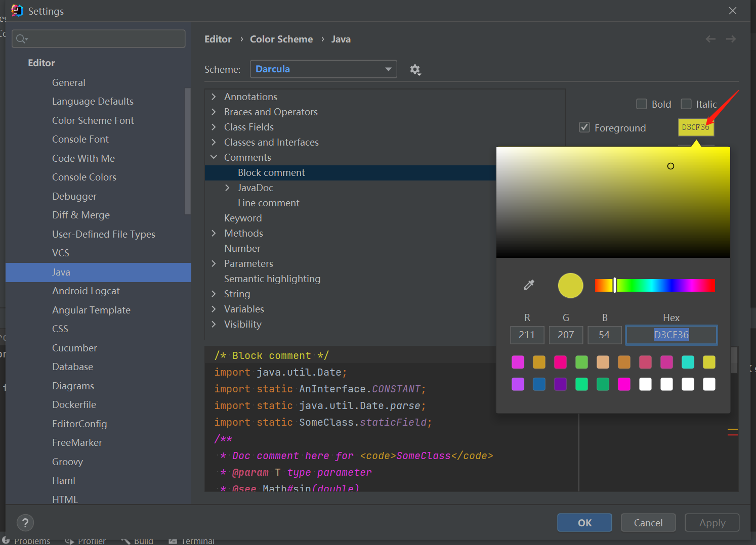Click the IntelliJ logo in the title bar
Screen dimensions: 756x545
tap(17, 11)
